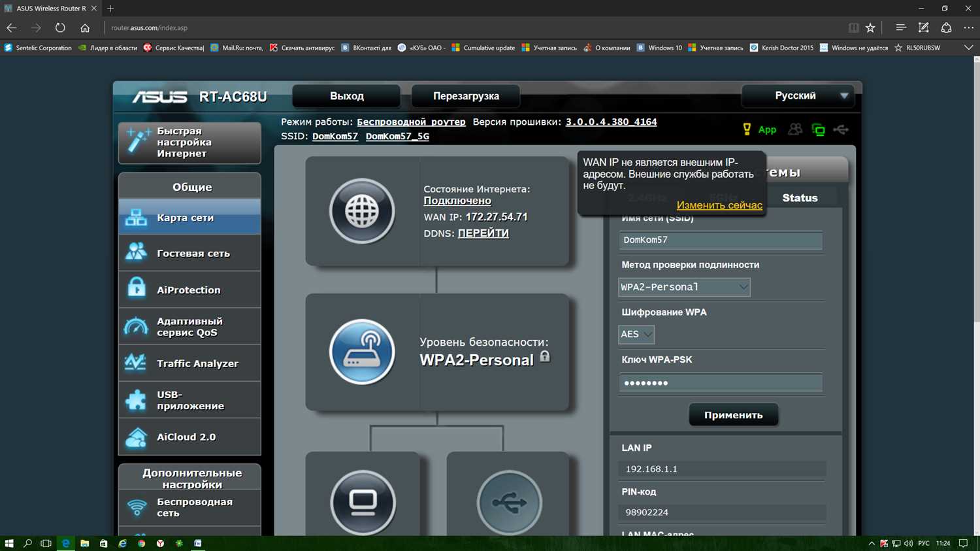
Task: Click the SSID name input field
Action: 721,240
